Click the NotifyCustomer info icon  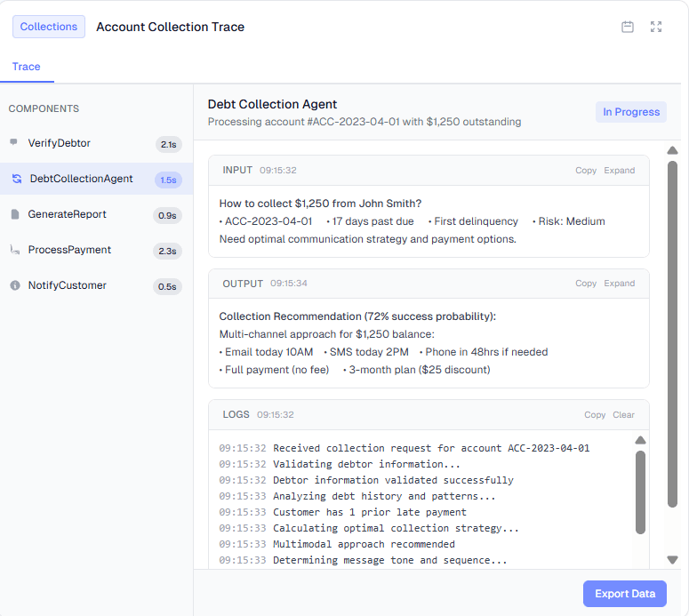pyautogui.click(x=15, y=285)
